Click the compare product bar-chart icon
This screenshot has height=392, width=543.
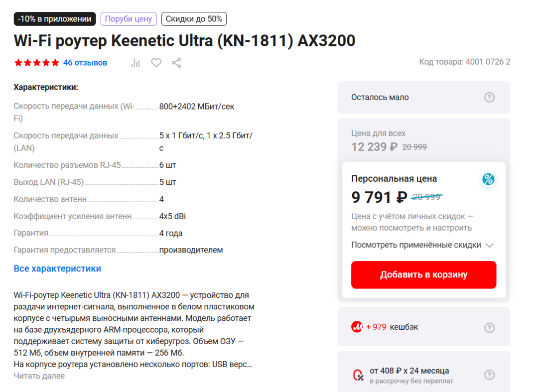click(136, 63)
